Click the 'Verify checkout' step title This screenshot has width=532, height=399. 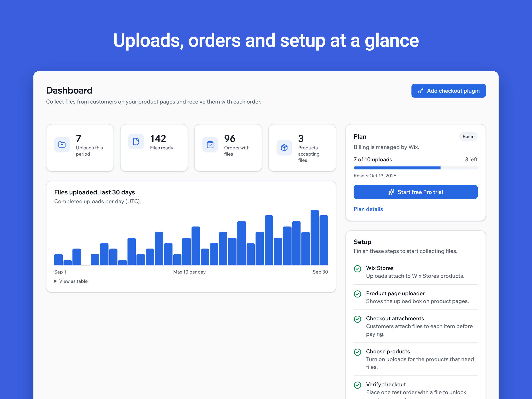click(385, 384)
